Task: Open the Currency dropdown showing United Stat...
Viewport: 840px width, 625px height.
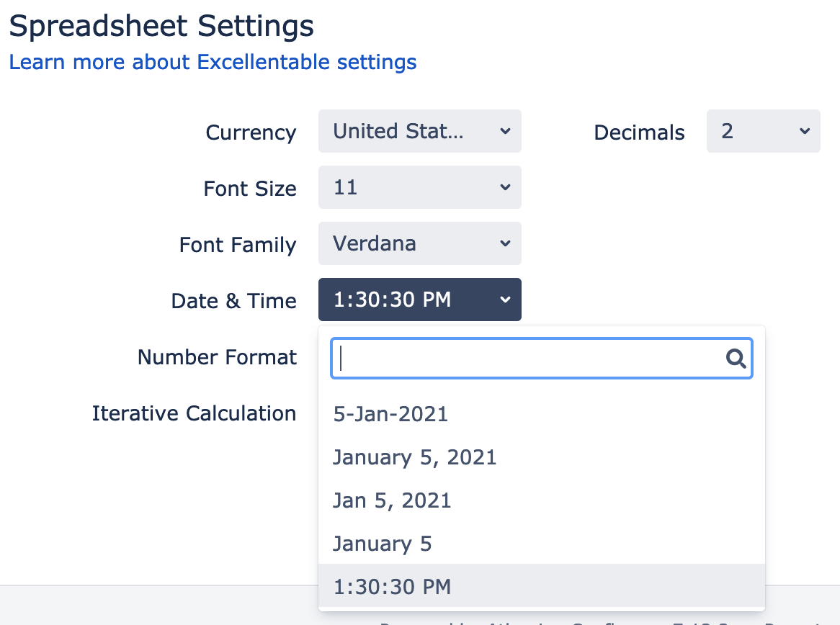Action: click(x=419, y=131)
